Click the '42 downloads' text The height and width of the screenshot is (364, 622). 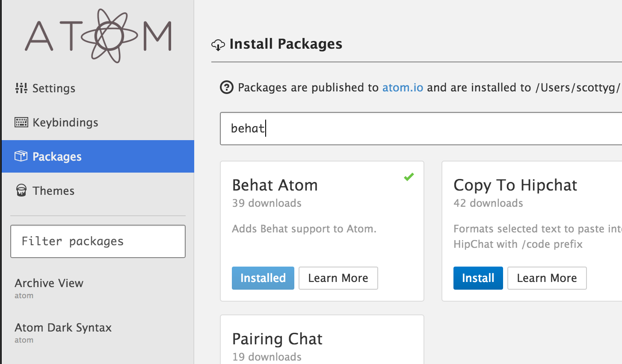tap(489, 203)
